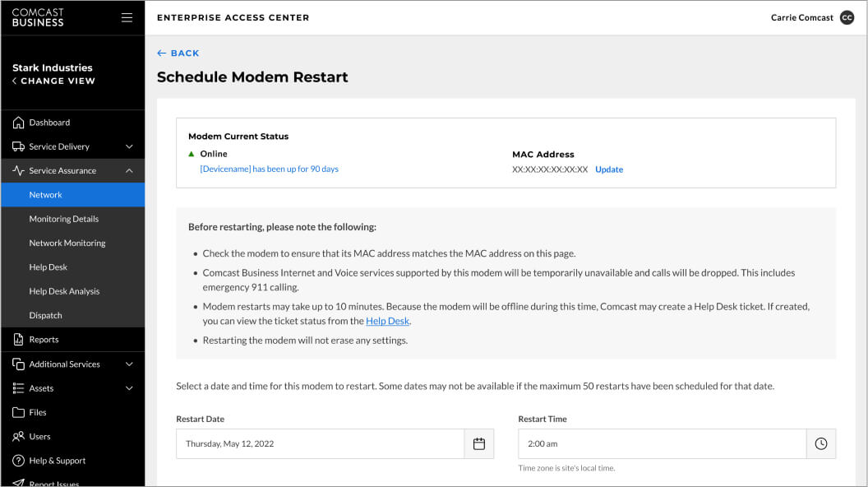Click the Reports chart icon

coord(18,340)
